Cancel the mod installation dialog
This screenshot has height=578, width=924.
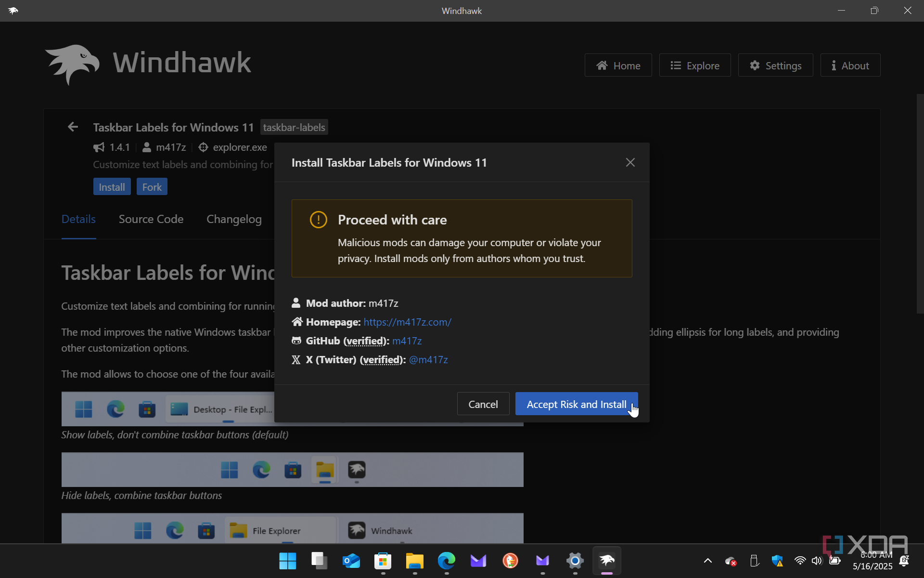tap(483, 404)
